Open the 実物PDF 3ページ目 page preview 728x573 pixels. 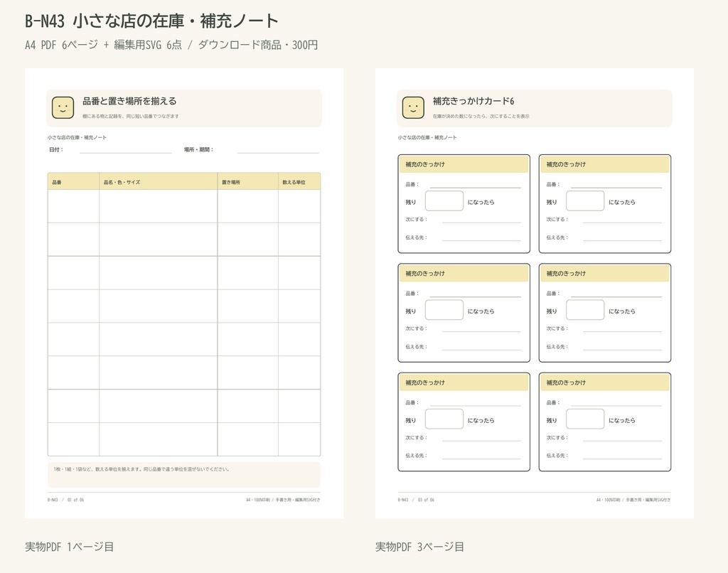535,294
